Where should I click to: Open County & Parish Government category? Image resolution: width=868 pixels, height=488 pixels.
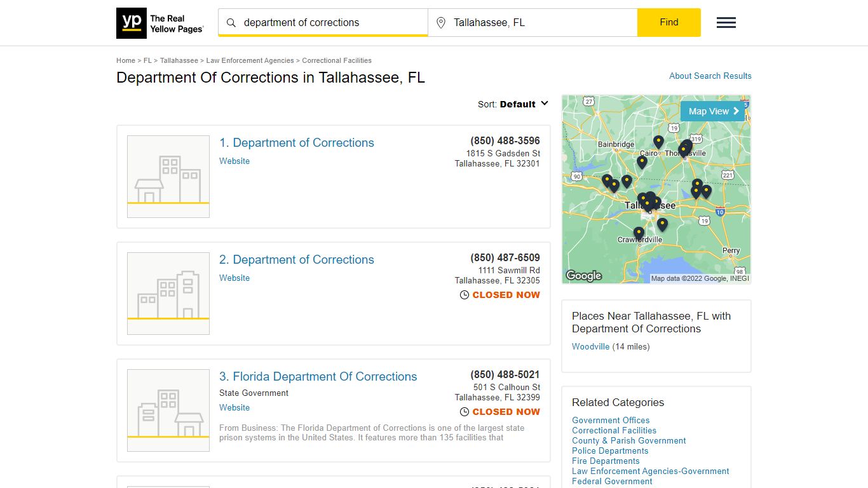click(629, 441)
